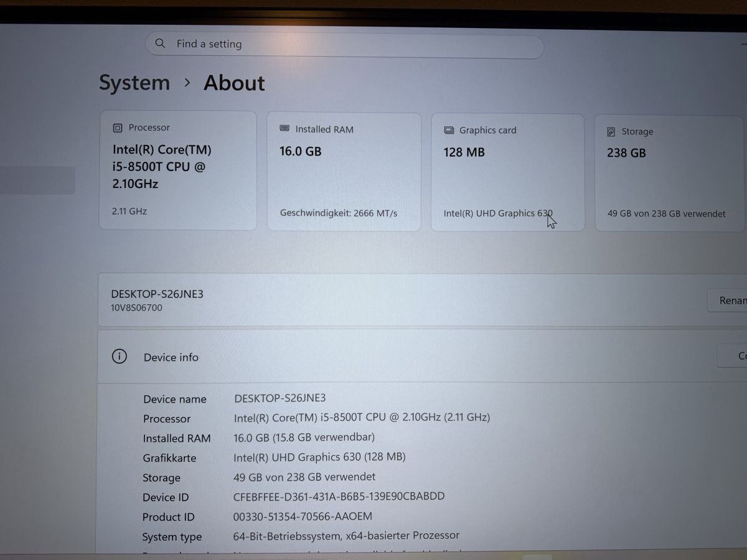The width and height of the screenshot is (747, 560).
Task: Focus the Find a setting search box
Action: point(344,45)
